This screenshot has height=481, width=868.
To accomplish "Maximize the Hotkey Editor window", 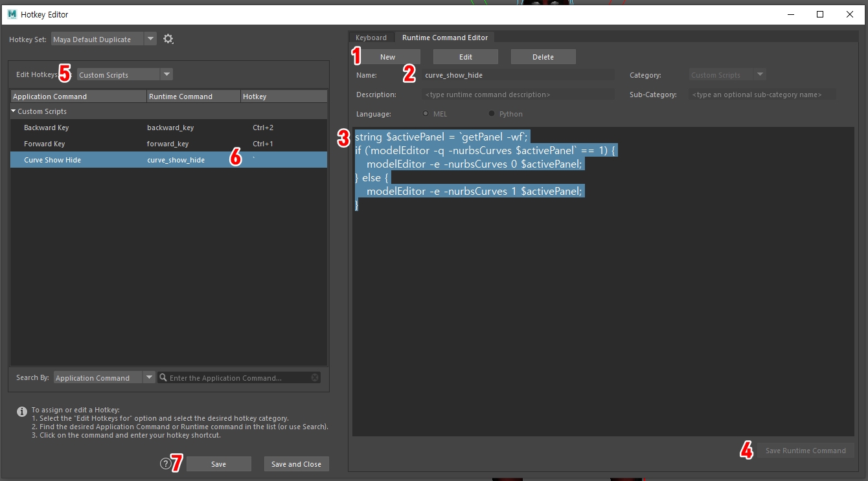I will pyautogui.click(x=820, y=14).
